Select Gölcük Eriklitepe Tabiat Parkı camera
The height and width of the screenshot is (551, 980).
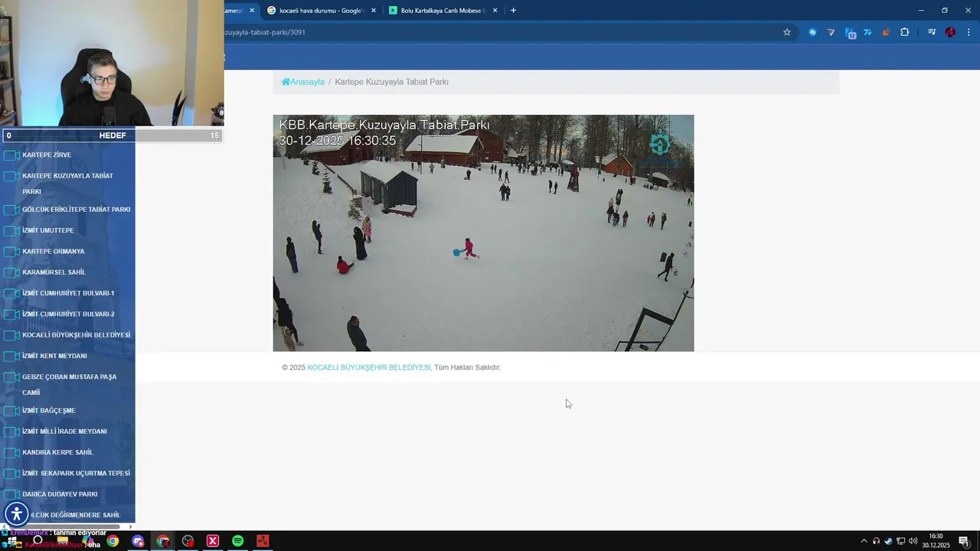[x=76, y=210]
